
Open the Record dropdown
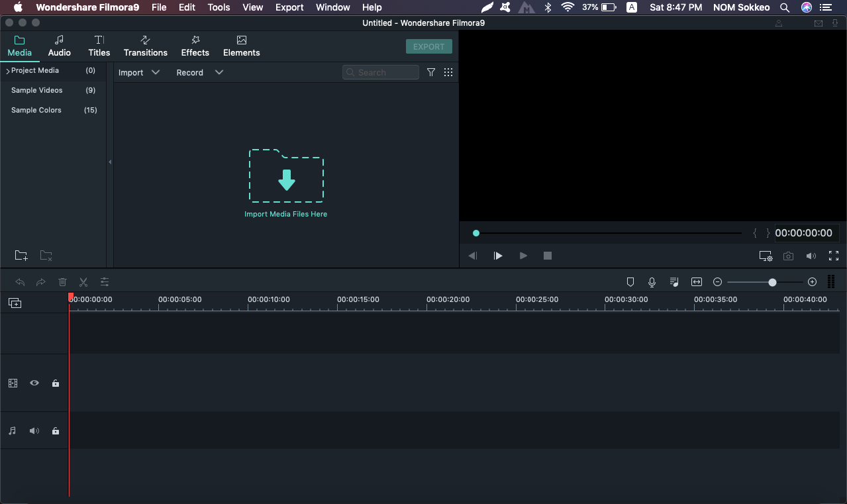[x=199, y=73]
